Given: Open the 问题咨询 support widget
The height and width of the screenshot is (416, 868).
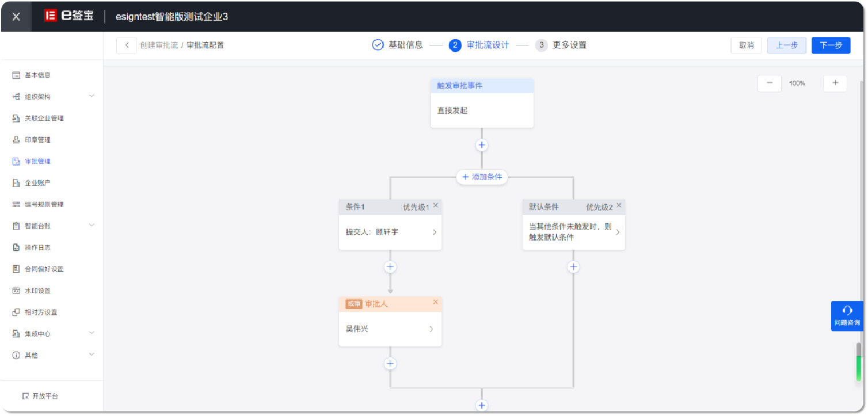Looking at the screenshot, I should pyautogui.click(x=847, y=316).
